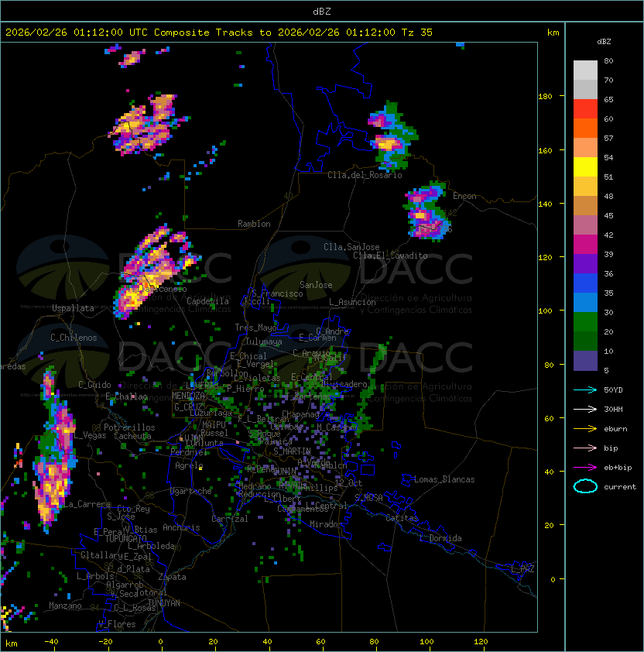Click the magenta eb+bip arrow legend icon

pyautogui.click(x=585, y=468)
